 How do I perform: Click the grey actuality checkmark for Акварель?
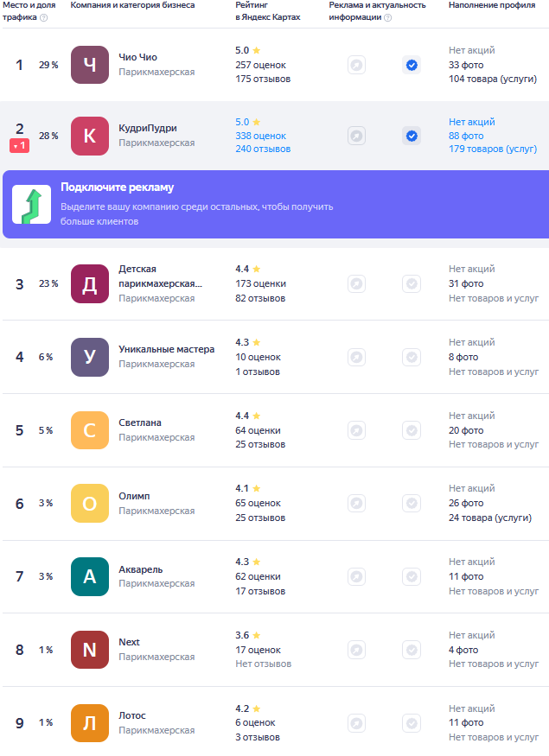(412, 576)
